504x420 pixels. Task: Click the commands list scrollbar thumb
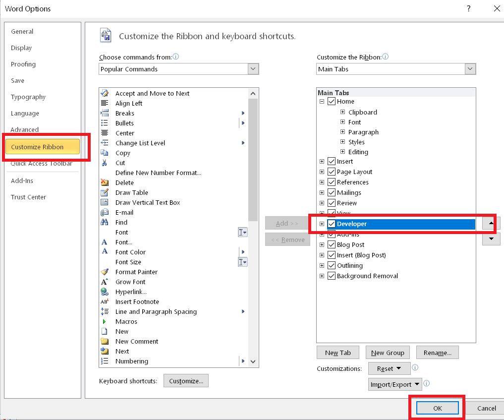[253, 160]
